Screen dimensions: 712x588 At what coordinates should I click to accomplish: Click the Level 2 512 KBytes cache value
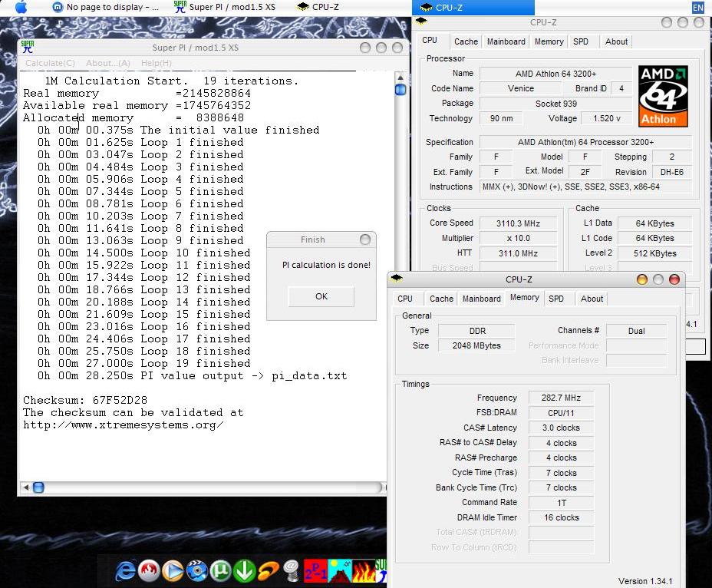(654, 253)
